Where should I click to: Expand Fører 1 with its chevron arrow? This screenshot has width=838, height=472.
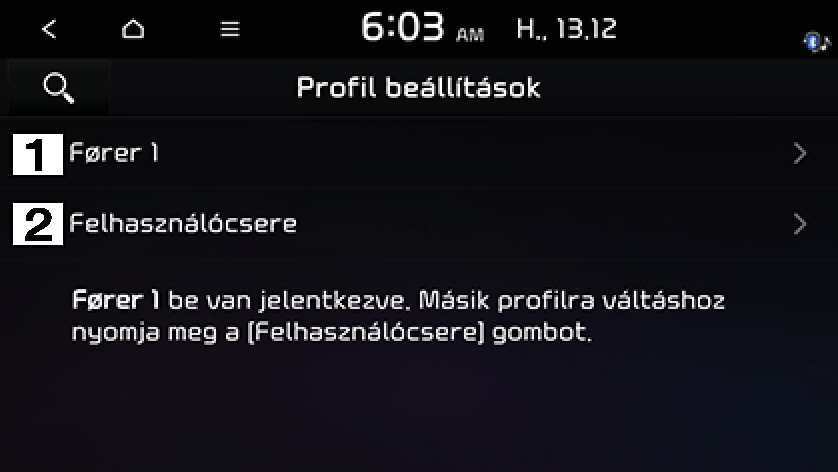pos(800,153)
